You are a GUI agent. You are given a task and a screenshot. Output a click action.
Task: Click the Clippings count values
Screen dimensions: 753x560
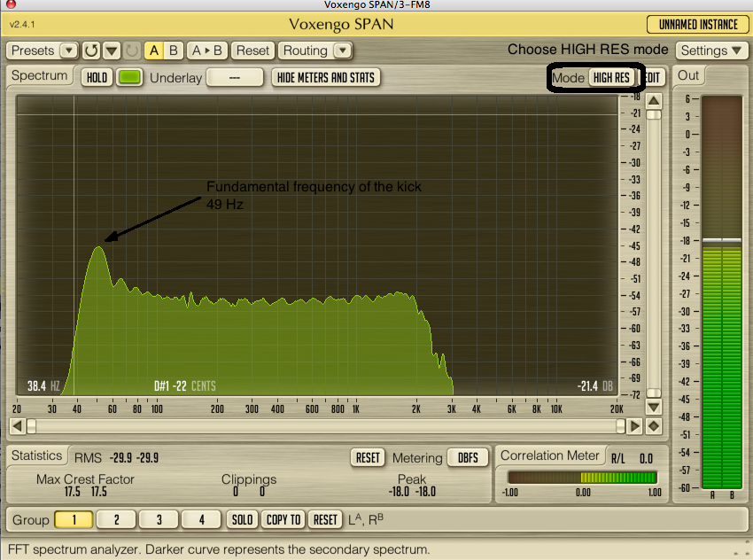(249, 492)
